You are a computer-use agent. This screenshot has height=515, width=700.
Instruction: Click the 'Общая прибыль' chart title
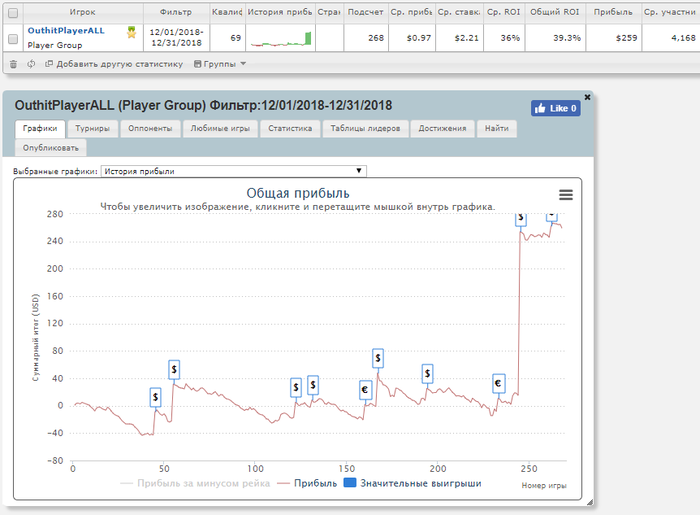tap(298, 193)
